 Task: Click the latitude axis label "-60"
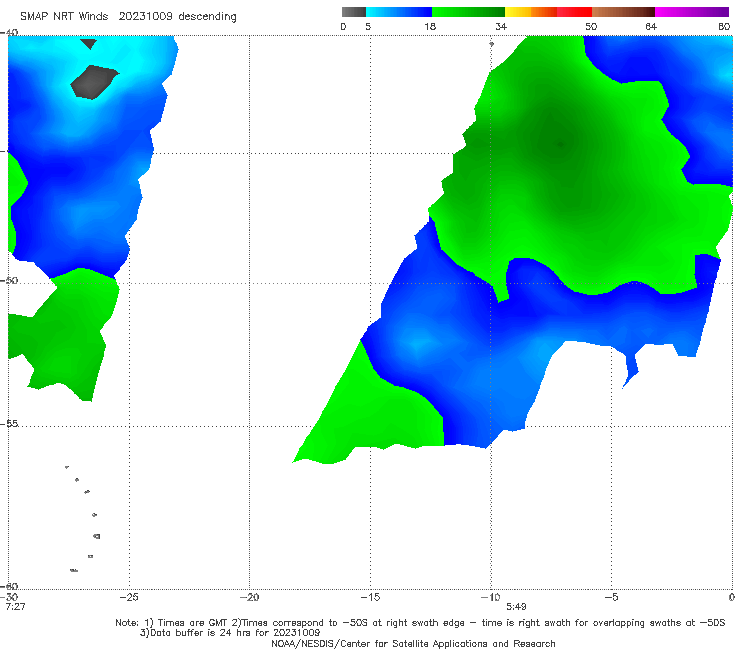coord(9,586)
